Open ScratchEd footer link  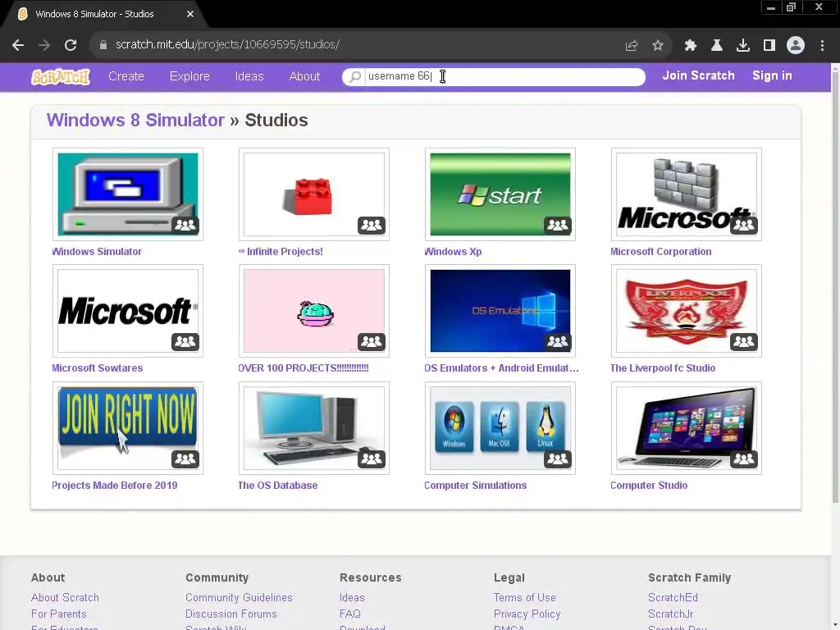pos(673,597)
